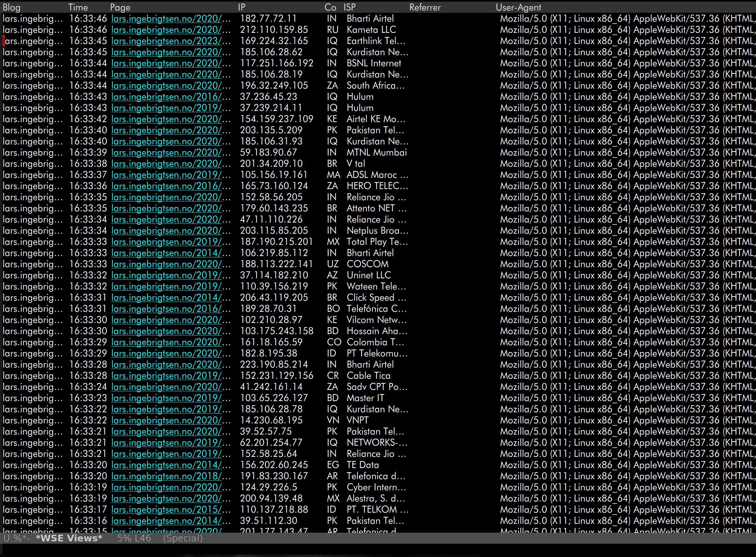Click the IP column header

(x=241, y=7)
